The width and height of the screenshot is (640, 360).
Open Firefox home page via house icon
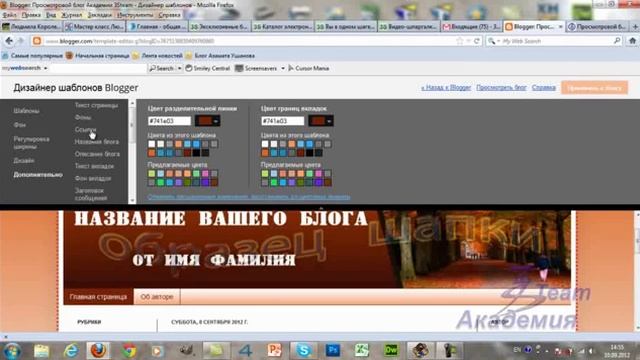click(632, 41)
